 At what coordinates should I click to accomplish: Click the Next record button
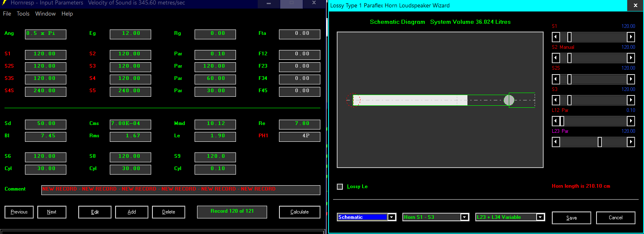pyautogui.click(x=52, y=212)
